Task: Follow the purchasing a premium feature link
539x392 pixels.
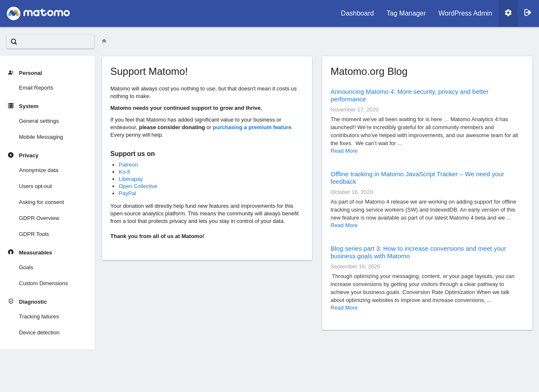Action: coord(252,127)
